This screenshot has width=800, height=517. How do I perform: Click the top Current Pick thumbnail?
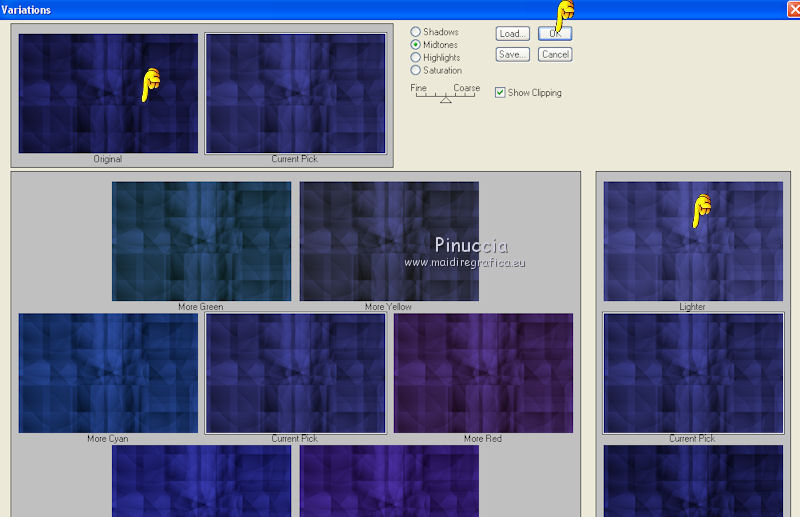pyautogui.click(x=295, y=93)
